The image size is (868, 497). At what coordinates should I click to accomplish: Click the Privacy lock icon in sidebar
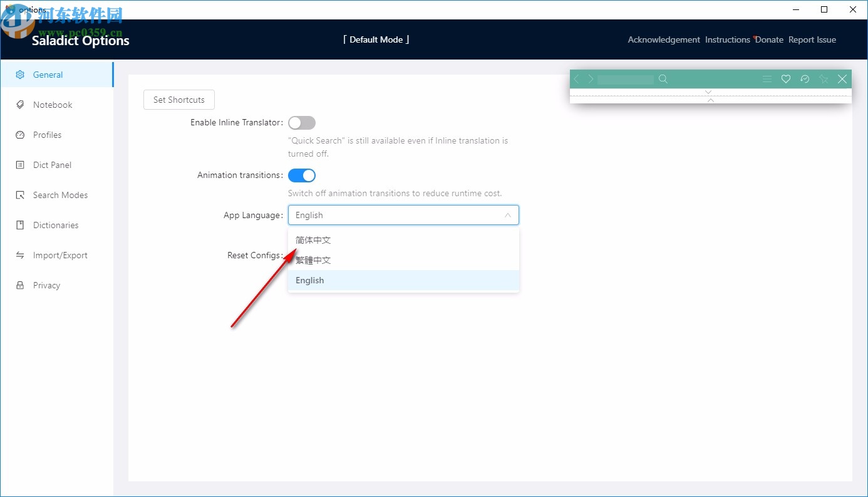(20, 285)
